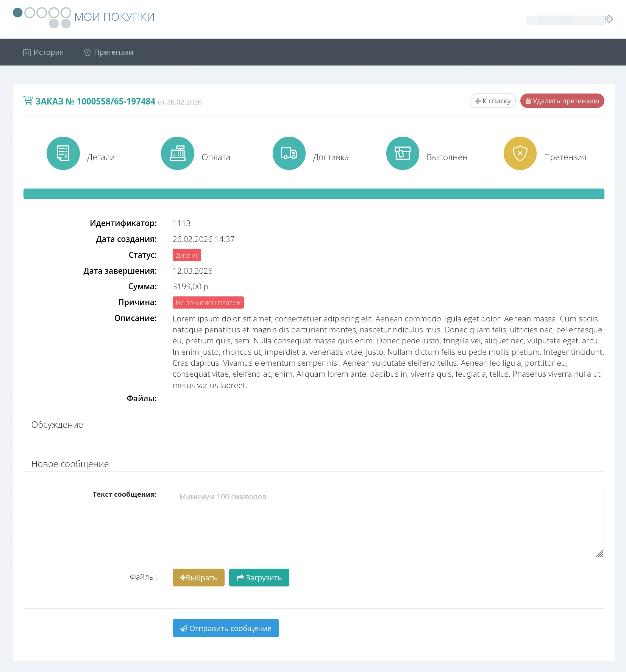This screenshot has height=672, width=626.
Task: Send with the Отправить сообщение button
Action: pyautogui.click(x=226, y=628)
